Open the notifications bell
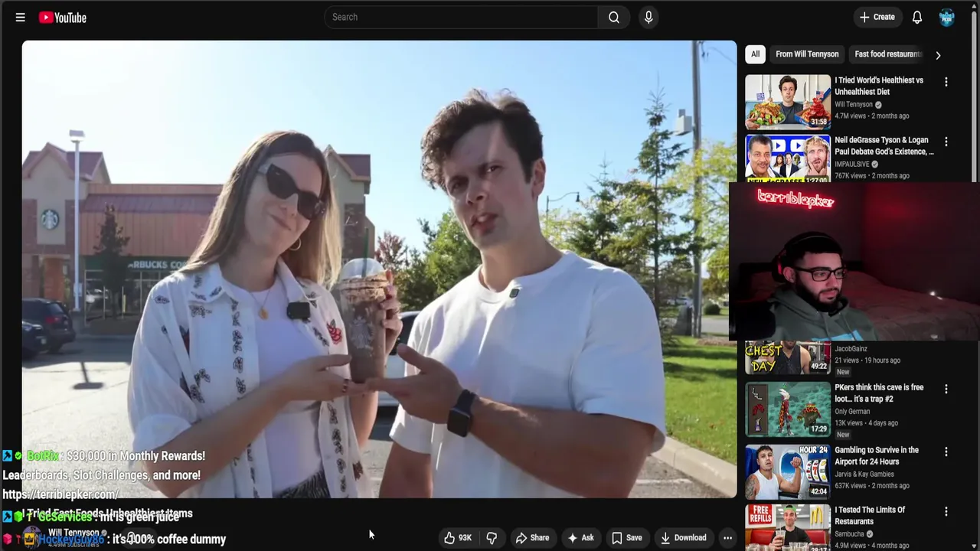 [x=917, y=17]
